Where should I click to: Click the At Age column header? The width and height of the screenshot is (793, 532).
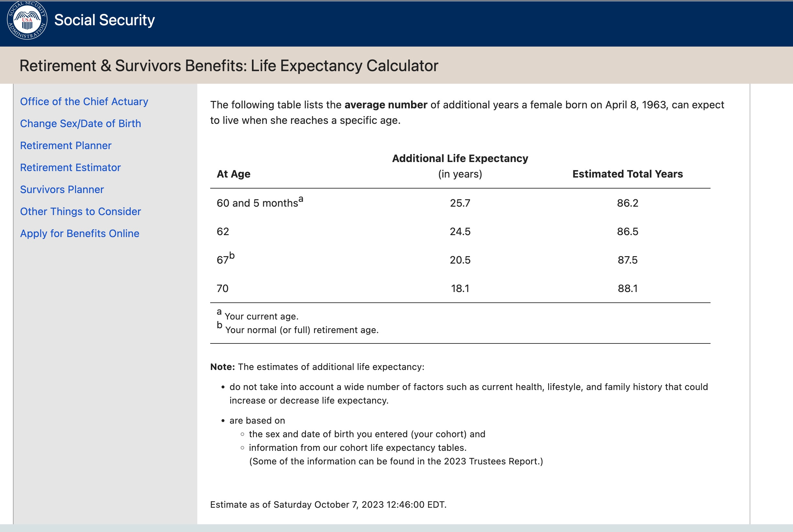tap(234, 174)
